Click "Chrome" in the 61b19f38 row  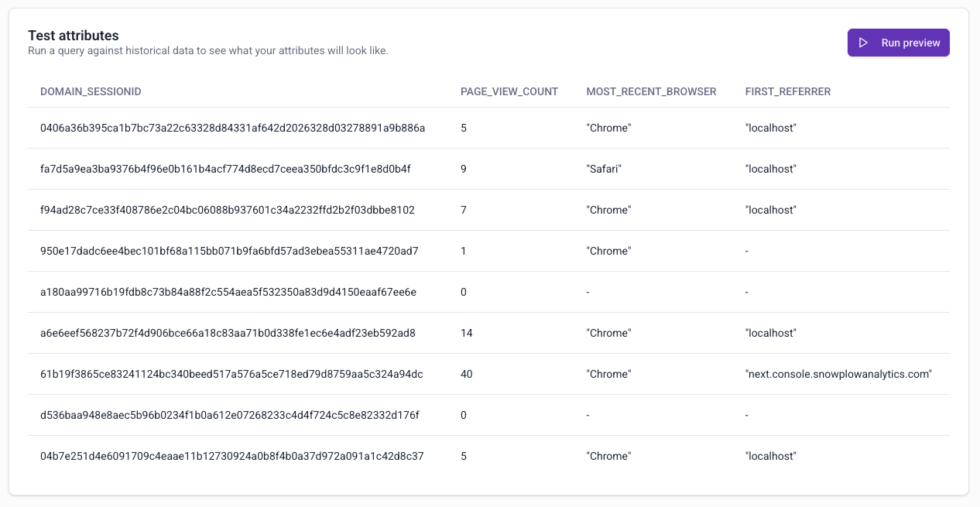609,374
